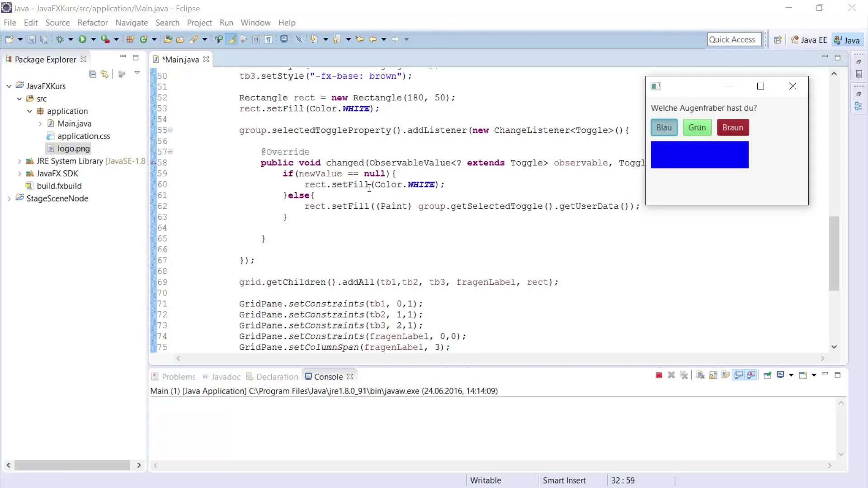Viewport: 868px width, 488px height.
Task: Switch to the Declaration tab
Action: (272, 377)
